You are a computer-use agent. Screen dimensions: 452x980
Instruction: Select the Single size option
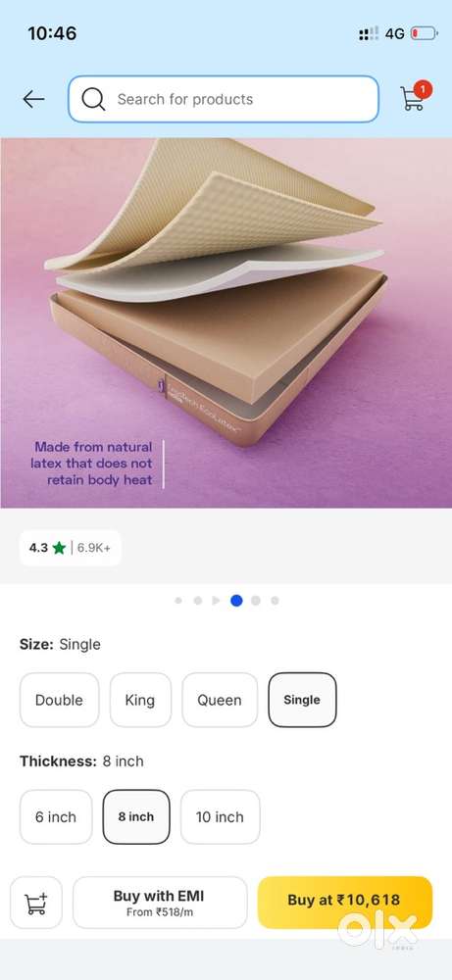coord(302,700)
